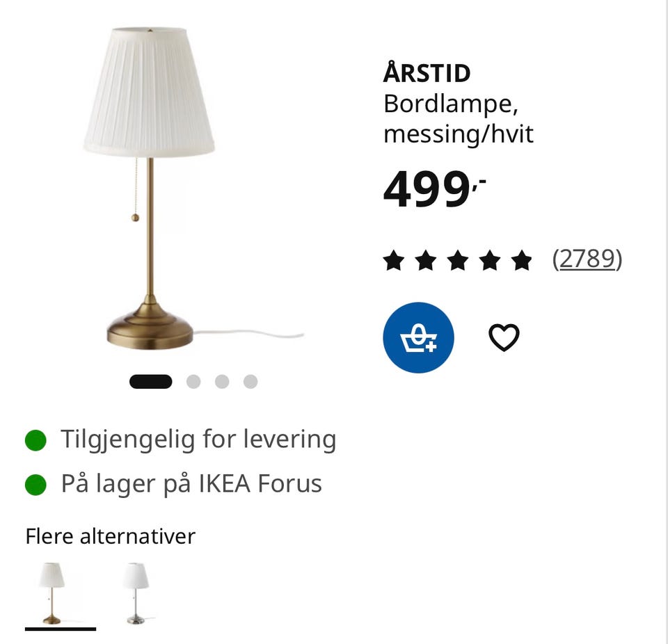Click the fifth rating star

pyautogui.click(x=522, y=260)
